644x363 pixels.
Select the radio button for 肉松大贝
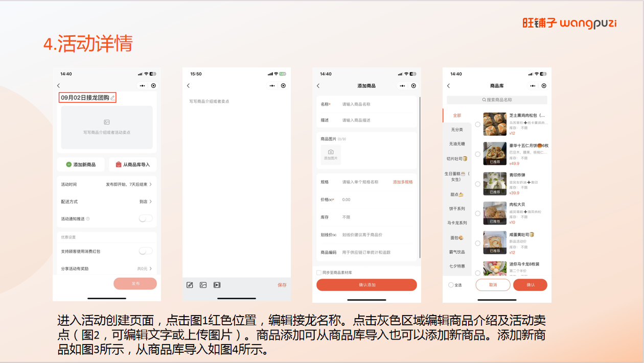(478, 213)
